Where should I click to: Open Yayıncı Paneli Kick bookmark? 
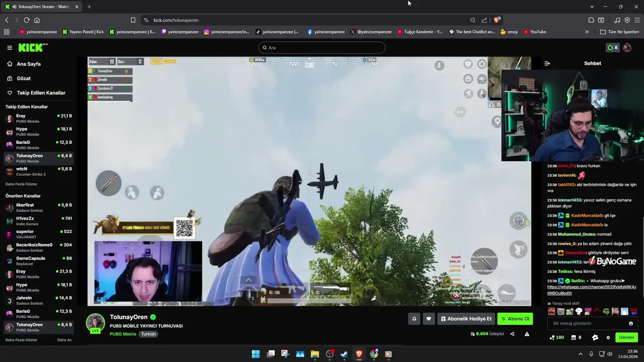(x=84, y=32)
